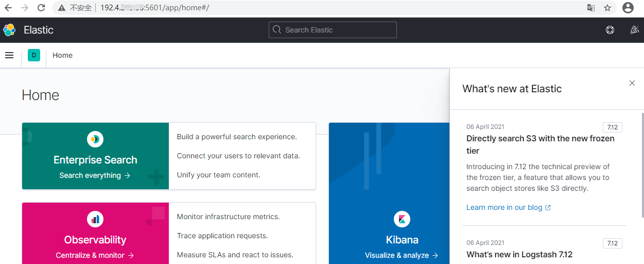Click into the Search Elastic field
This screenshot has width=644, height=264.
click(x=333, y=30)
